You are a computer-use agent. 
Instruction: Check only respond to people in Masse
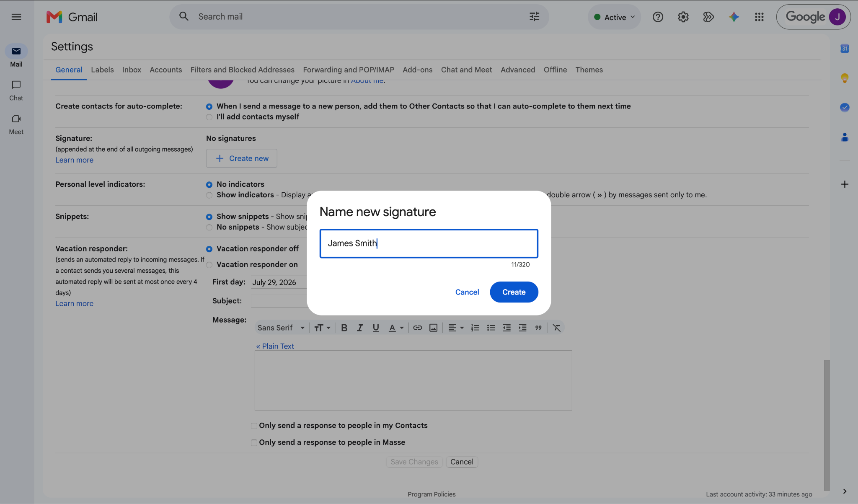coord(254,442)
